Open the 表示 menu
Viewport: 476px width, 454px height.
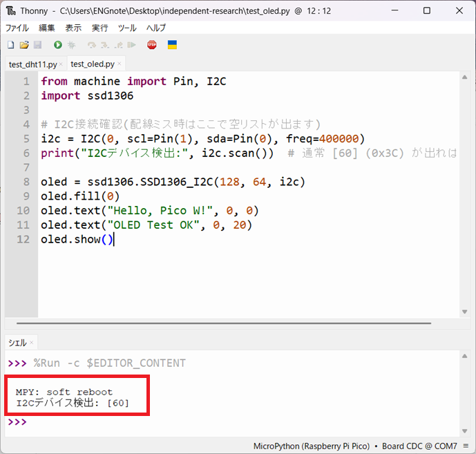pyautogui.click(x=73, y=28)
